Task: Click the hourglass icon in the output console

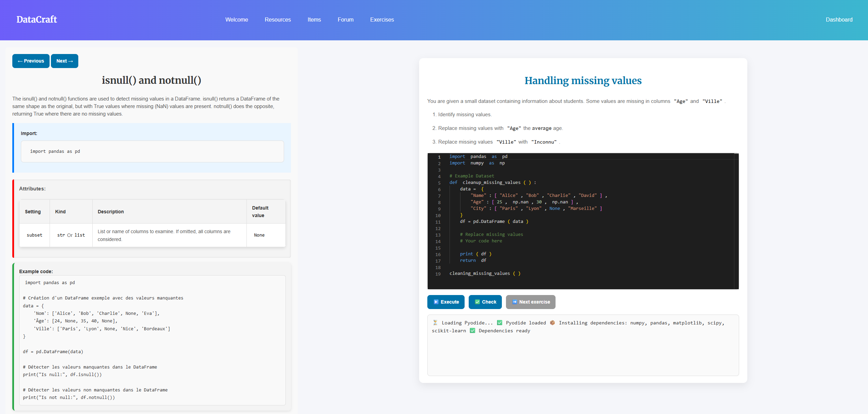Action: [x=435, y=322]
